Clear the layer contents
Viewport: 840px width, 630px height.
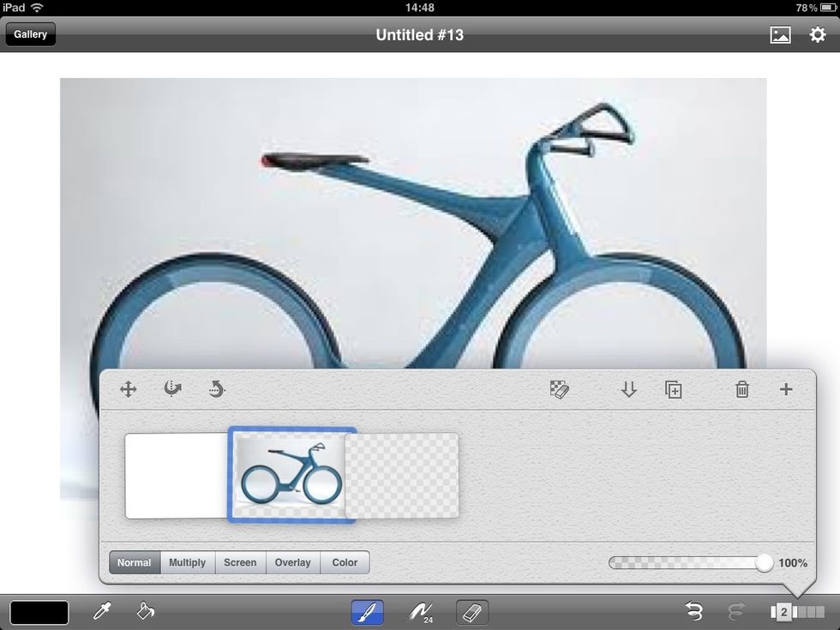[561, 389]
